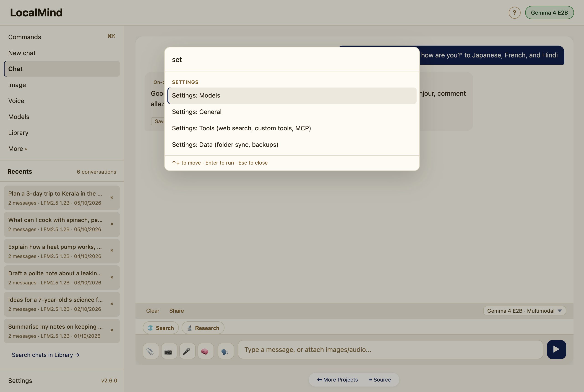Screen dimensions: 584x392
Task: Click the camera capture icon
Action: (x=169, y=351)
